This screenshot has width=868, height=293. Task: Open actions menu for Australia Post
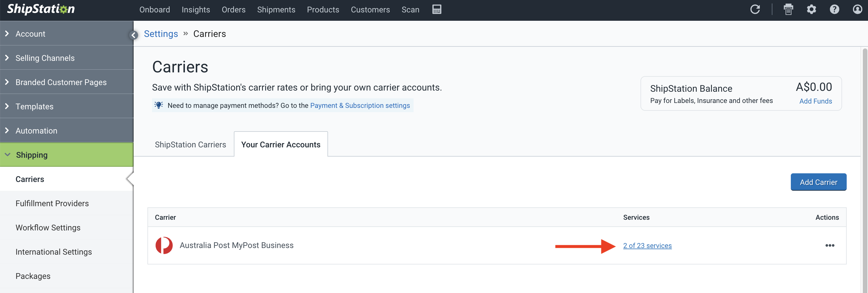click(830, 245)
